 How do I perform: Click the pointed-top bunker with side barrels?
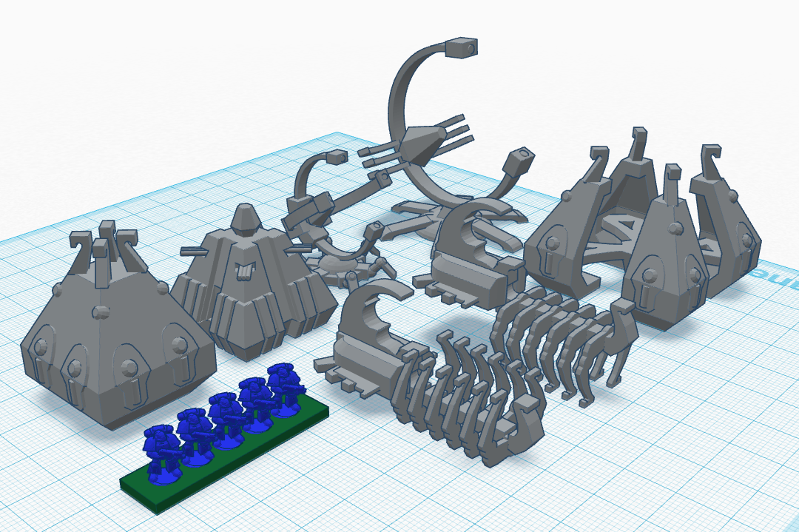tap(252, 289)
